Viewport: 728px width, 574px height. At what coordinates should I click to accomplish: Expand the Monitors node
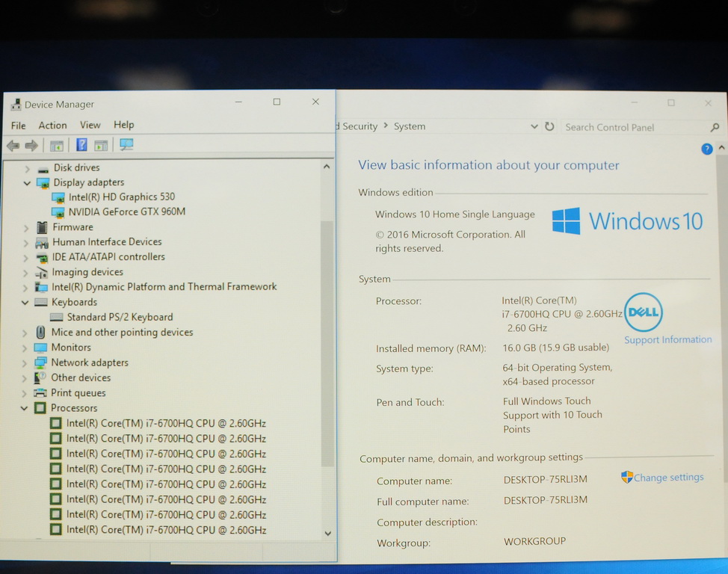tap(25, 348)
